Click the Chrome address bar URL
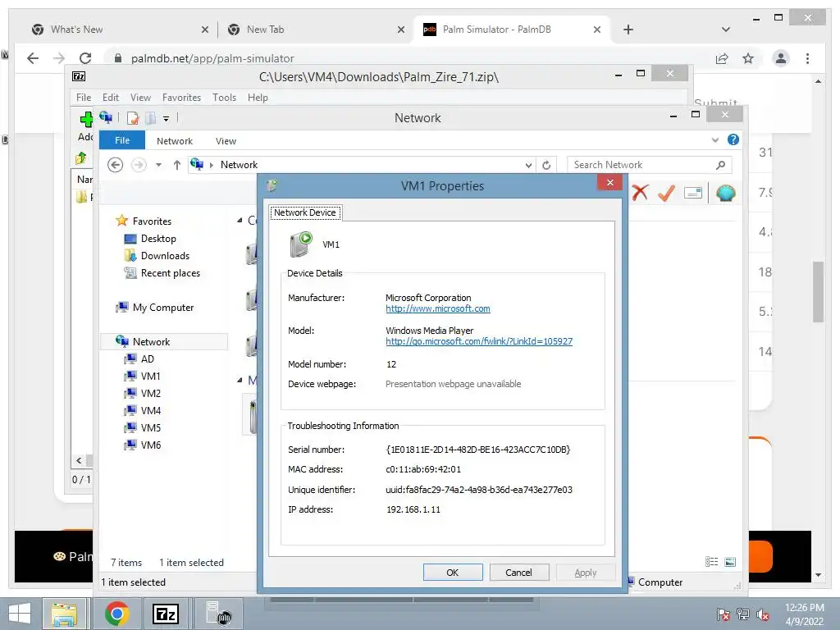The image size is (840, 630). point(212,58)
